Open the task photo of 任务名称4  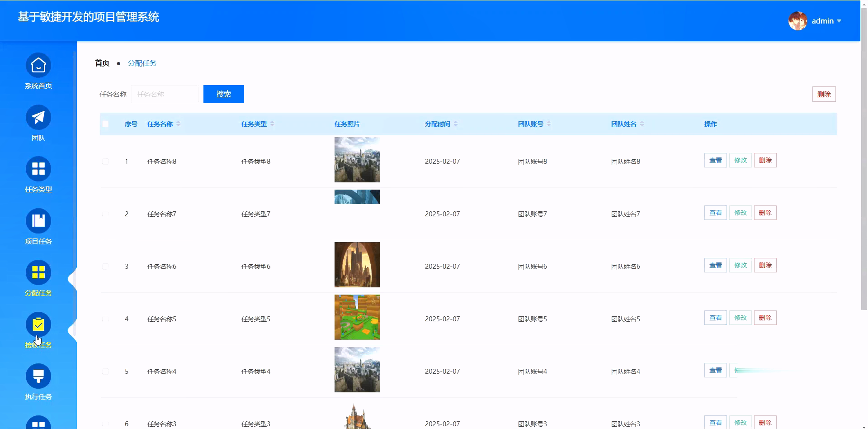click(x=357, y=370)
